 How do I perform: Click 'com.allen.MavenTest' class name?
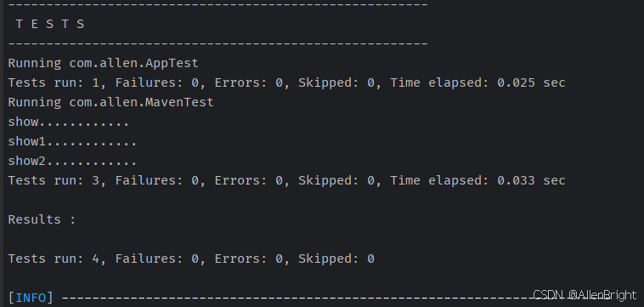(x=141, y=102)
